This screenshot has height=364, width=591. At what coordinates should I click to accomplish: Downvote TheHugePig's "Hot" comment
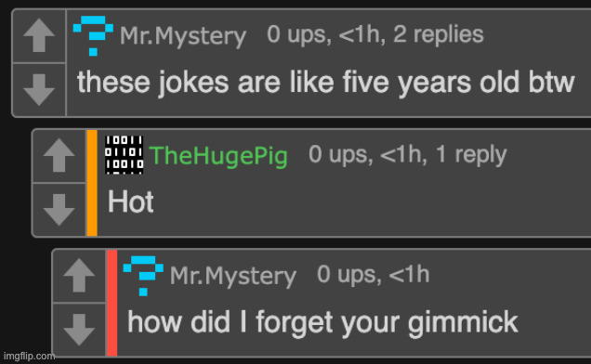click(x=59, y=210)
